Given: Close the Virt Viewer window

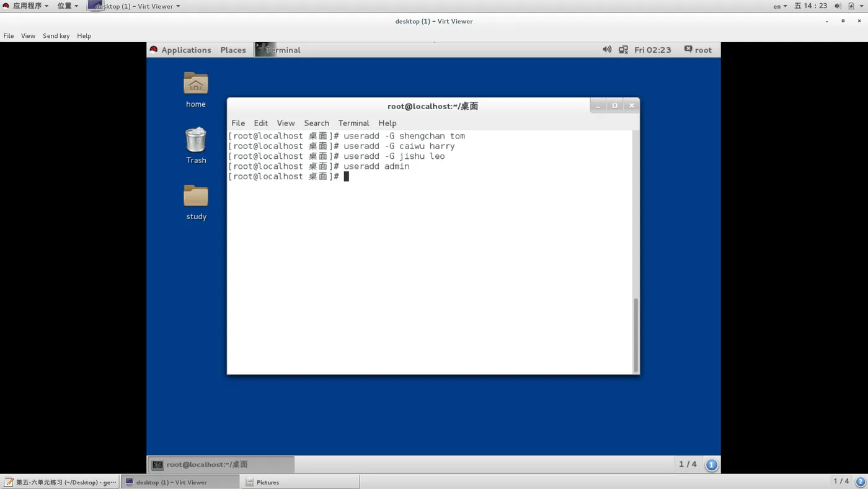Looking at the screenshot, I should coord(859,21).
